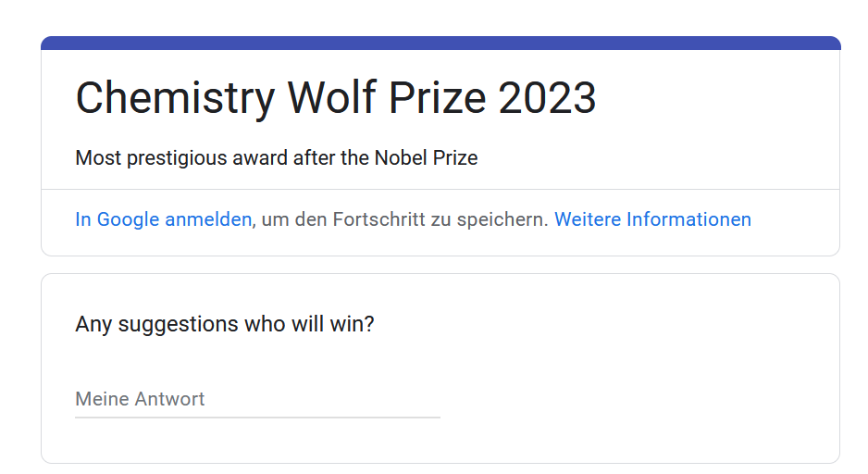Viewport: 868px width, 474px height.
Task: Focus the "Meine Antwort" answer field
Action: 257,399
